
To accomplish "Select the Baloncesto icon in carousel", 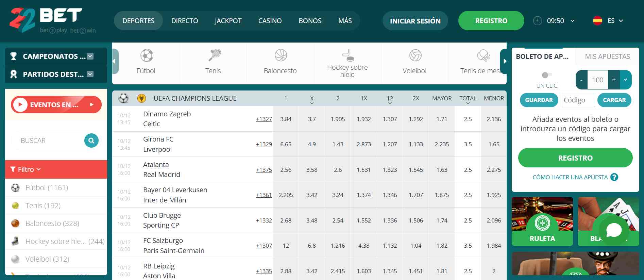I will (281, 55).
